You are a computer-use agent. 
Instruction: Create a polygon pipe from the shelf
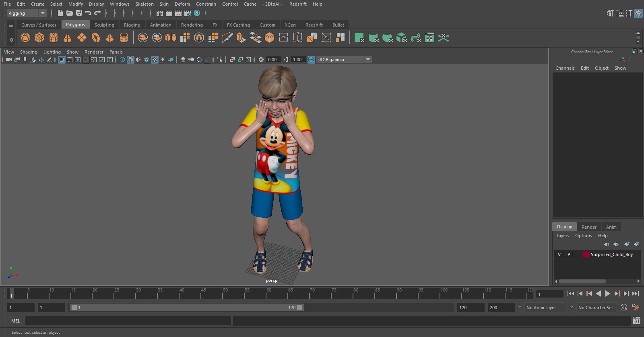point(124,38)
